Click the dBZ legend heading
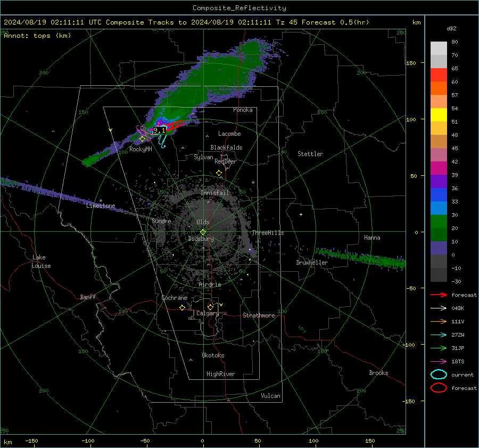 click(451, 29)
